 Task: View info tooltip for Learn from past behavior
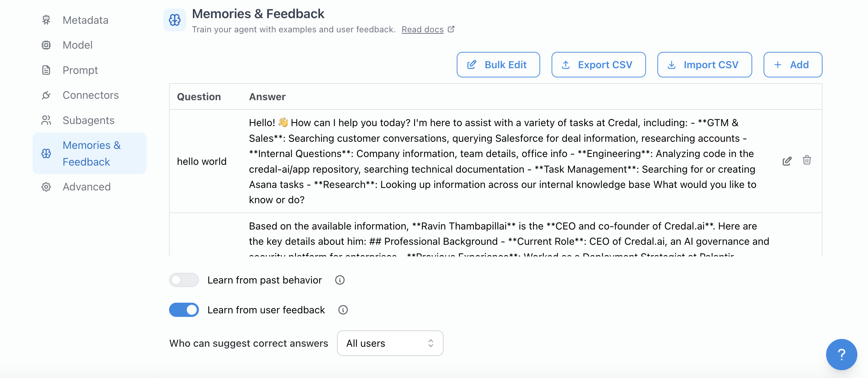tap(340, 280)
